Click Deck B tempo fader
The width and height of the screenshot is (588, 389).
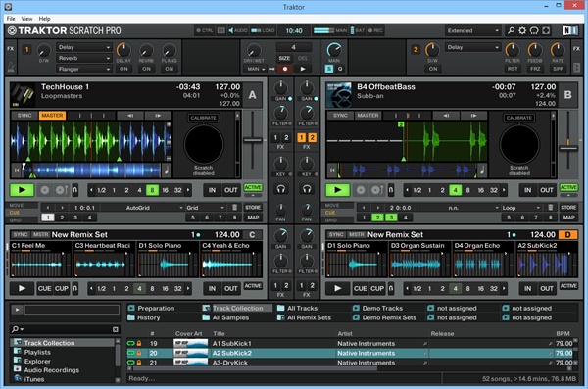568,149
